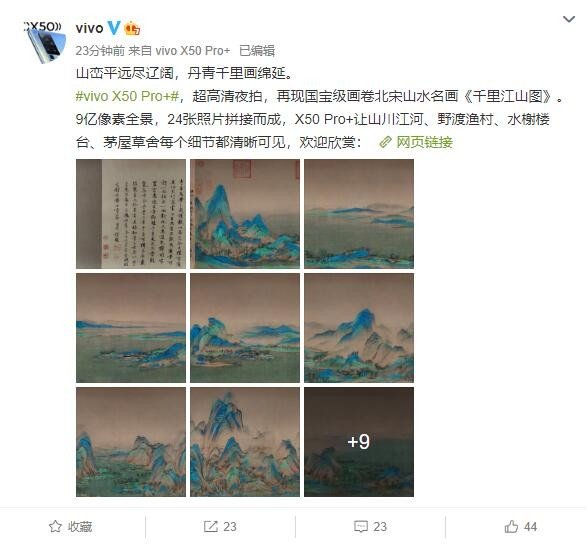
Task: Click the chain link icon before 网页链接
Action: click(x=385, y=142)
